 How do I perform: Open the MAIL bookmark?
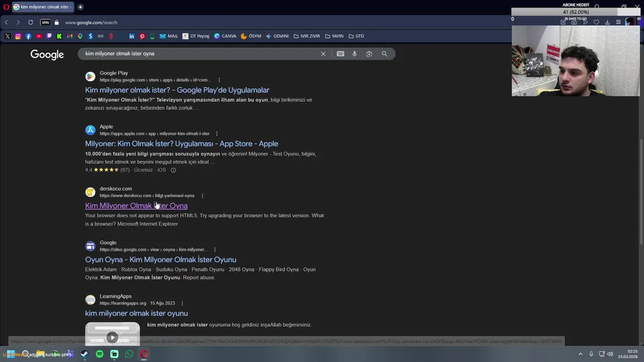click(x=169, y=36)
